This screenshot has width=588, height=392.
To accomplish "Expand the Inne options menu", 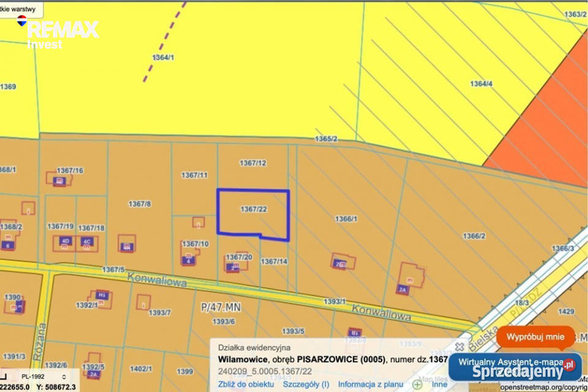I will [x=439, y=385].
